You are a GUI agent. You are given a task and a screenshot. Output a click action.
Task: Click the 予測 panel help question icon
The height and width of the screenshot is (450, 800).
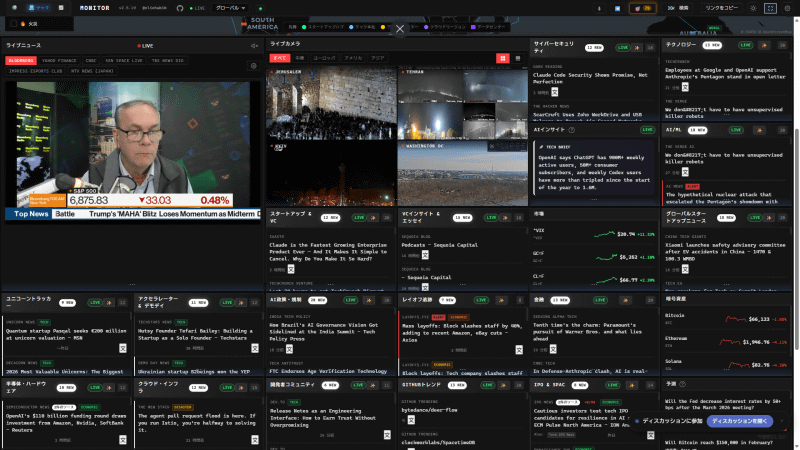point(683,384)
